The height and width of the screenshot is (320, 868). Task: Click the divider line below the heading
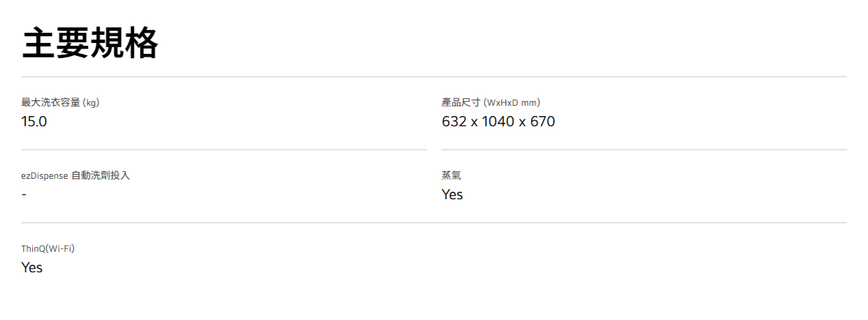(434, 76)
